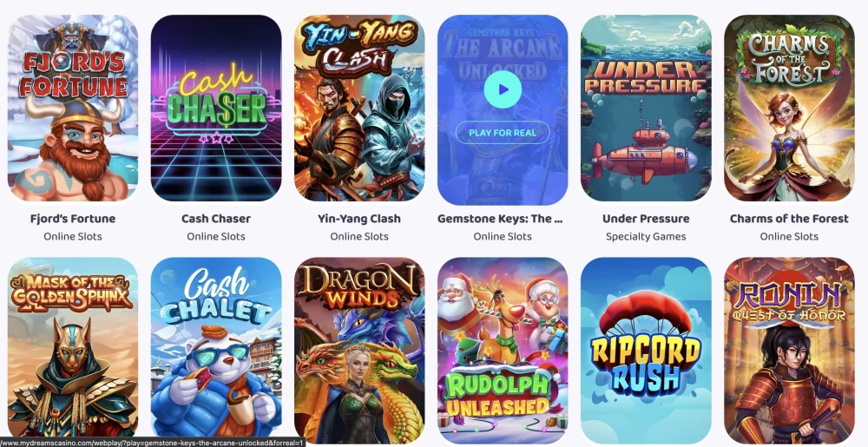Click the Yin-Yang Clash title link

(x=359, y=219)
